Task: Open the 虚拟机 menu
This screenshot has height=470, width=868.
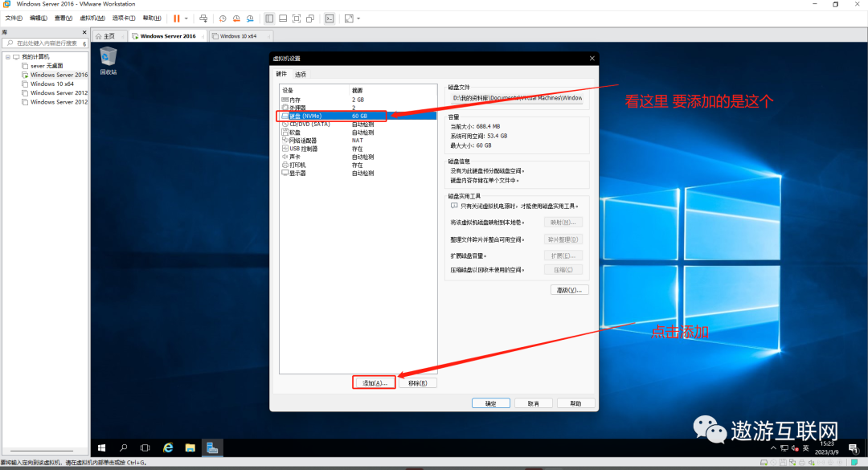Action: point(92,18)
